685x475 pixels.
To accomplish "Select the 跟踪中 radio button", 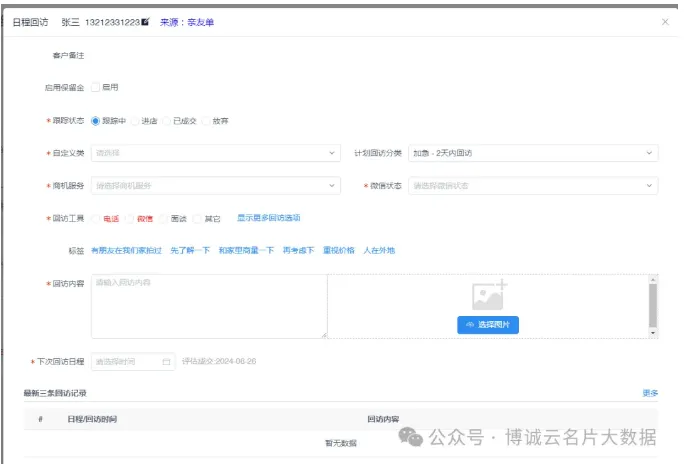I will [96, 121].
